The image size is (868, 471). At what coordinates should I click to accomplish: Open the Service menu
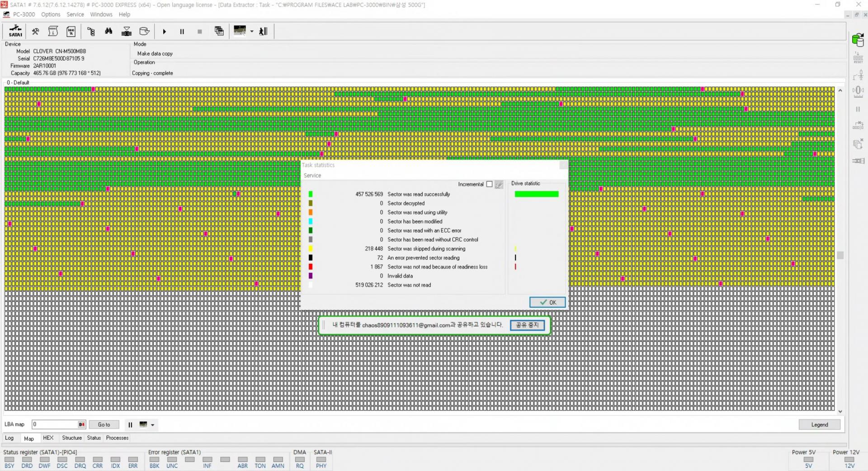coord(75,14)
